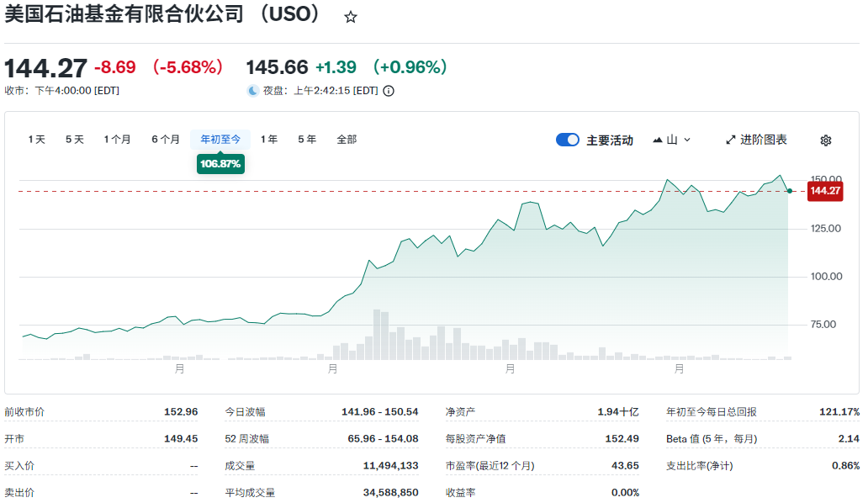Viewport: 868px width, 503px height.
Task: Click the red 144.27 price marker on chart
Action: [x=825, y=191]
